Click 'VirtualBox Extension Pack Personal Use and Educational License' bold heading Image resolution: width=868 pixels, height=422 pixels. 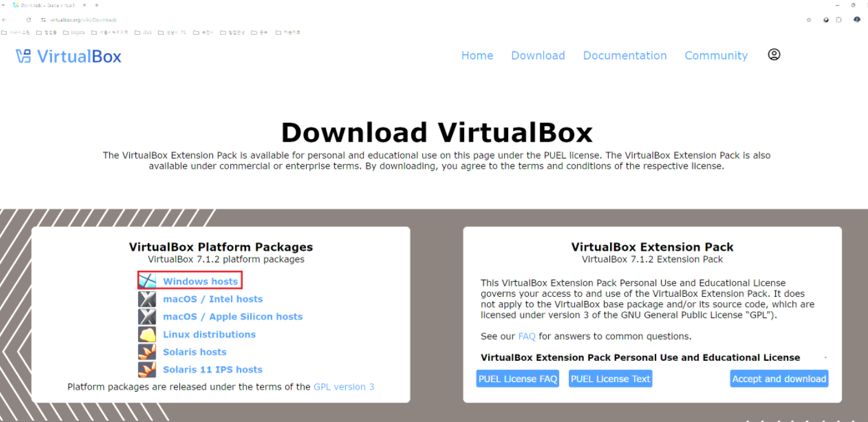pos(640,357)
